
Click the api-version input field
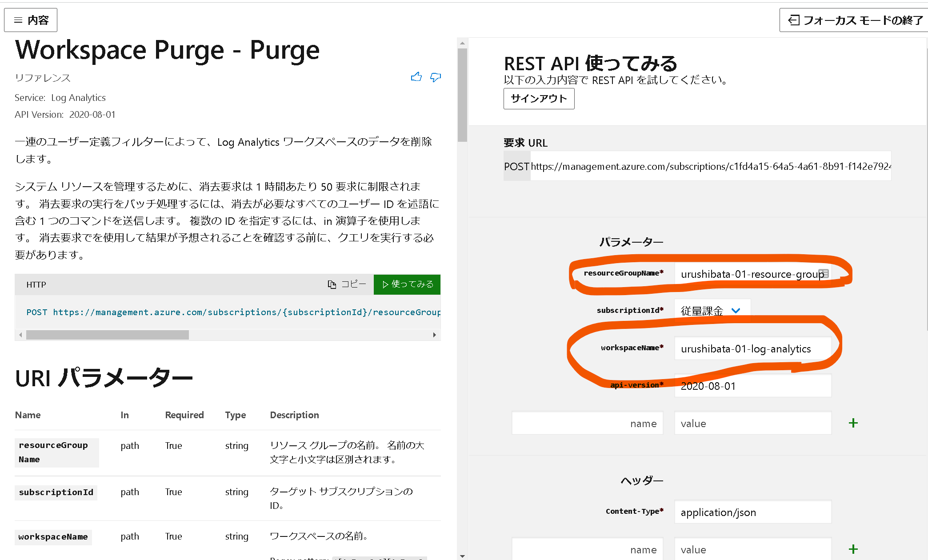(x=752, y=386)
